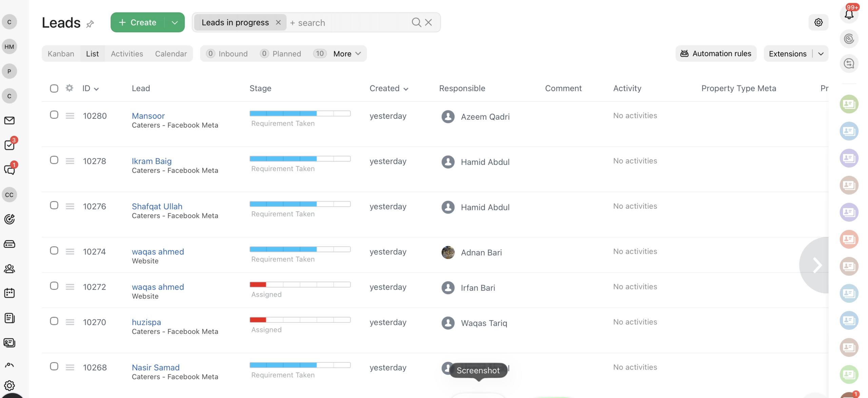868x398 pixels.
Task: Click the mail envelope sidebar icon
Action: (x=9, y=121)
